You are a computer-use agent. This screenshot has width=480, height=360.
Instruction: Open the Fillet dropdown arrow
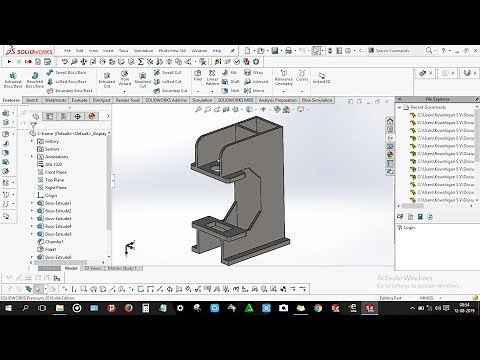click(198, 91)
